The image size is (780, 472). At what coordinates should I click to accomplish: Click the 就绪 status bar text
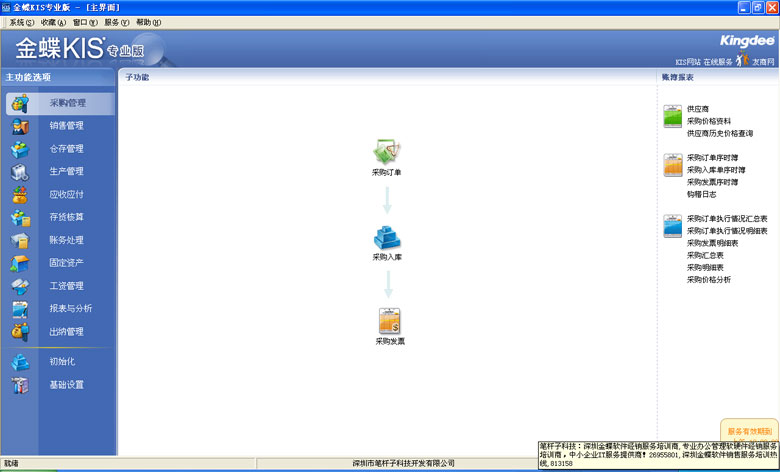(11, 464)
